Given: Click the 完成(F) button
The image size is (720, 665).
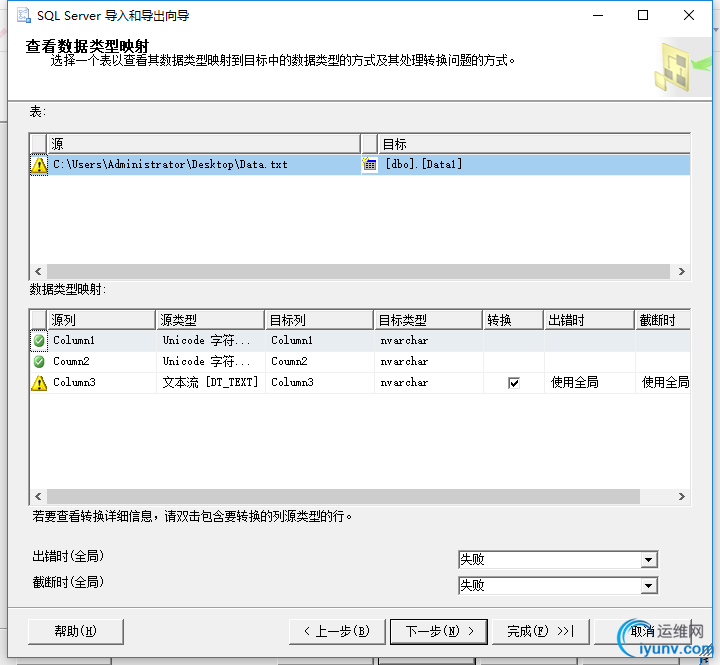Looking at the screenshot, I should [540, 631].
